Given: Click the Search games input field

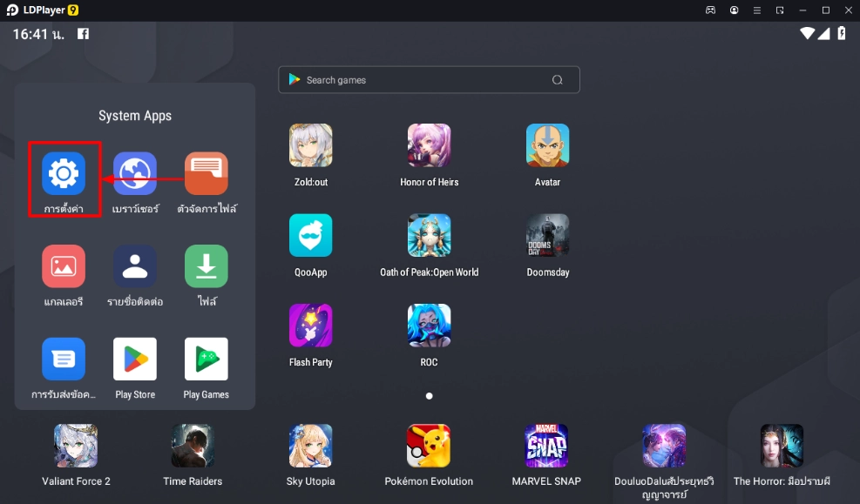Looking at the screenshot, I should coord(418,80).
